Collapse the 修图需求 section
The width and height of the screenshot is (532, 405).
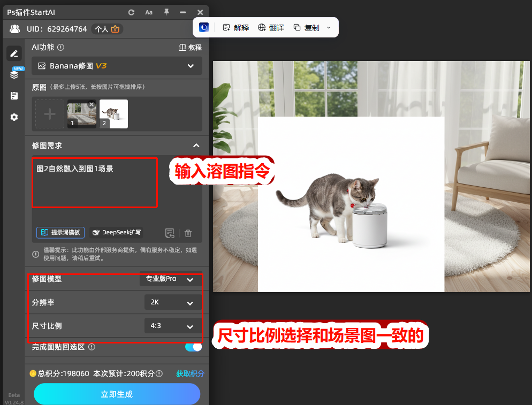(196, 146)
